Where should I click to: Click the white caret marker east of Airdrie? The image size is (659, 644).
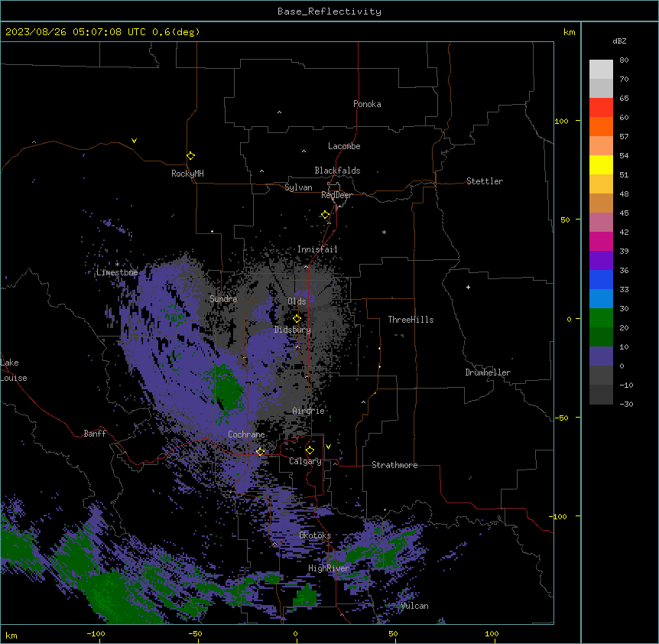[364, 402]
